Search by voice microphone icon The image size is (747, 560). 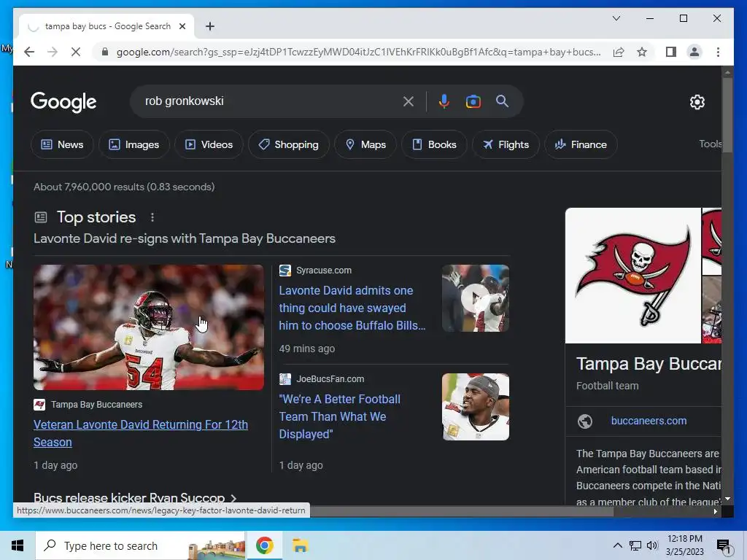pyautogui.click(x=444, y=101)
